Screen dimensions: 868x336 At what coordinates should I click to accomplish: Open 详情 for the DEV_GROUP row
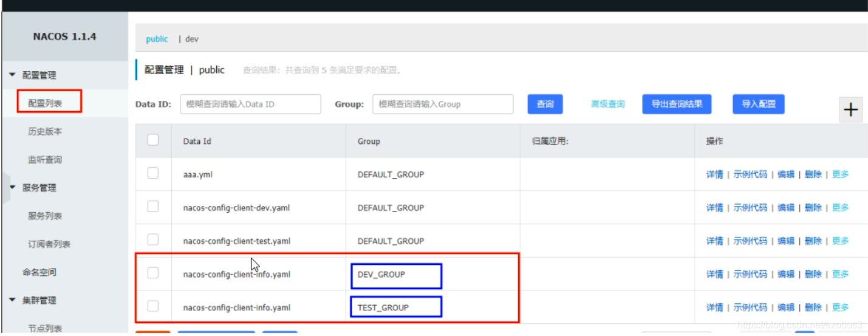714,274
